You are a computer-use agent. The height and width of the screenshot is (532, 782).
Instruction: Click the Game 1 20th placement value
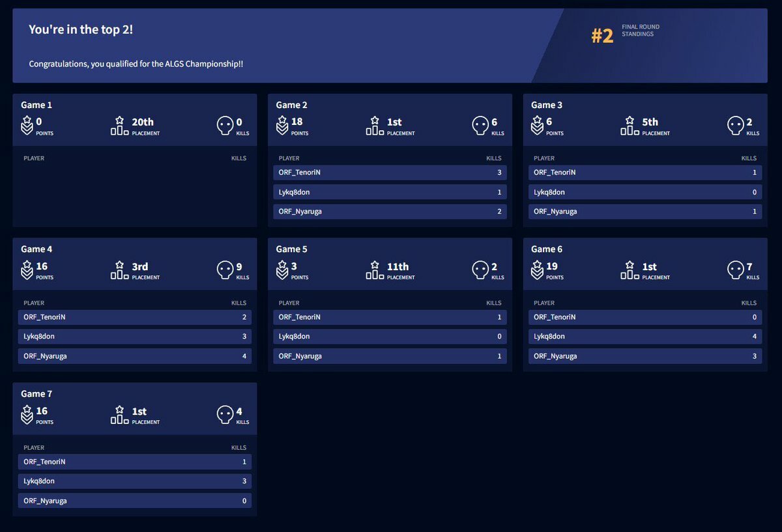click(x=143, y=122)
